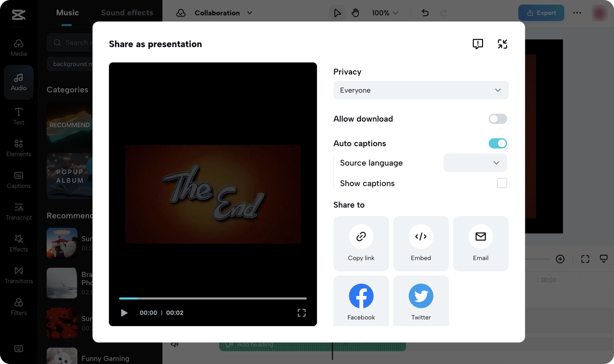This screenshot has width=614, height=364.
Task: Share by Email
Action: [x=481, y=244]
